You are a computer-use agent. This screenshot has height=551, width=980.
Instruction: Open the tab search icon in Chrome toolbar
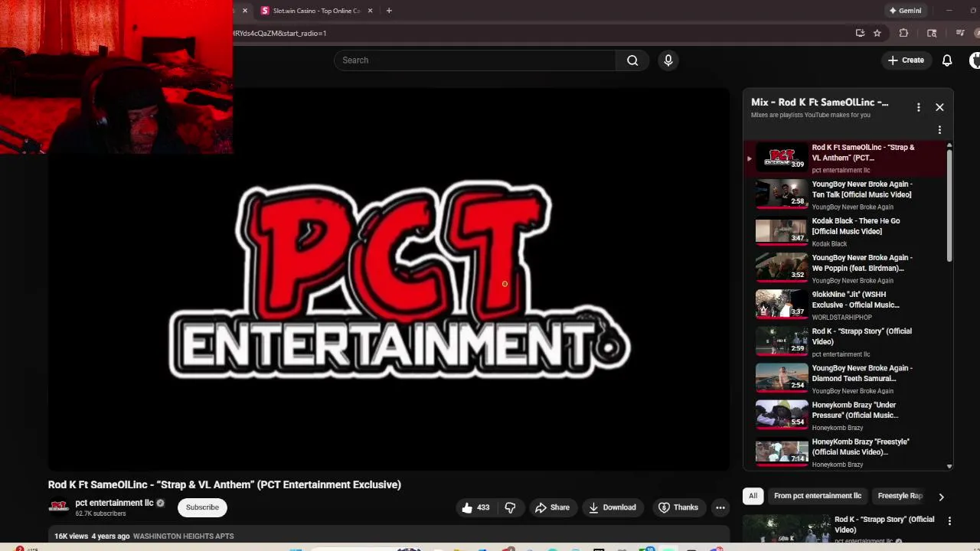932,33
